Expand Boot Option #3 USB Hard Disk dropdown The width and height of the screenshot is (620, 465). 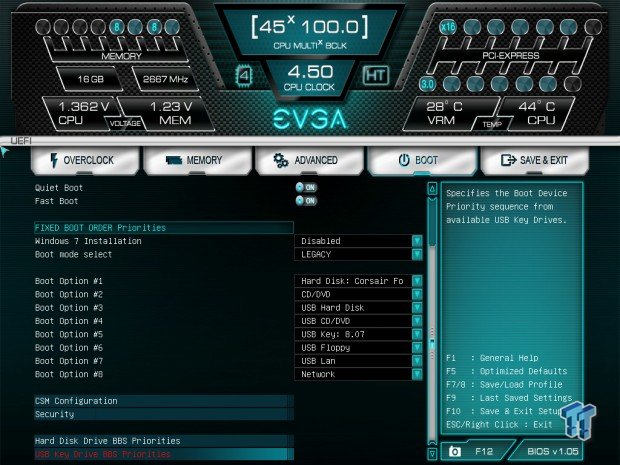point(358,308)
